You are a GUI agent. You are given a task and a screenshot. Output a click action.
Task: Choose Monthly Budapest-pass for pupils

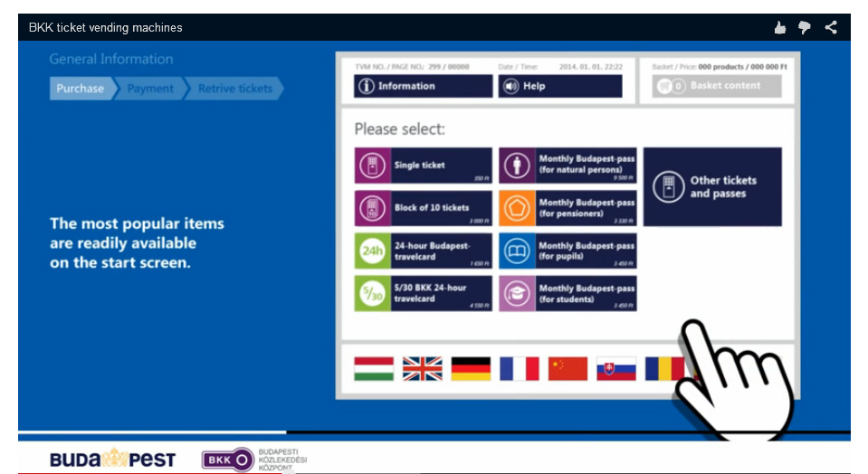point(568,251)
